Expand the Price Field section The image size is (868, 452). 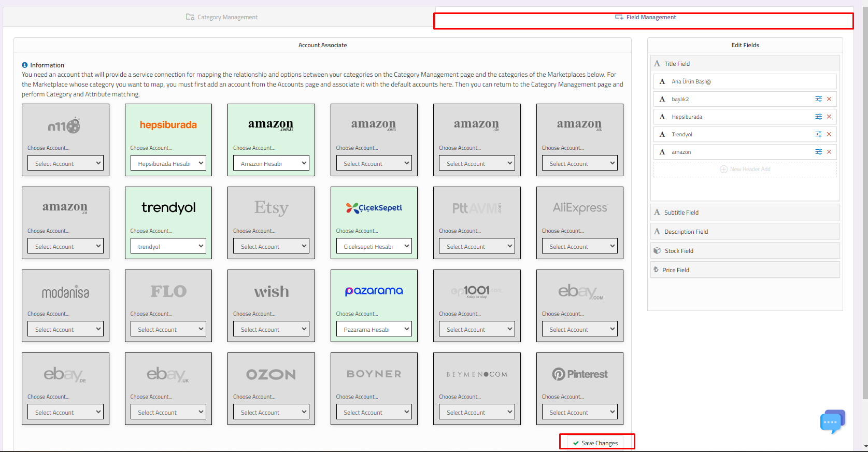745,270
